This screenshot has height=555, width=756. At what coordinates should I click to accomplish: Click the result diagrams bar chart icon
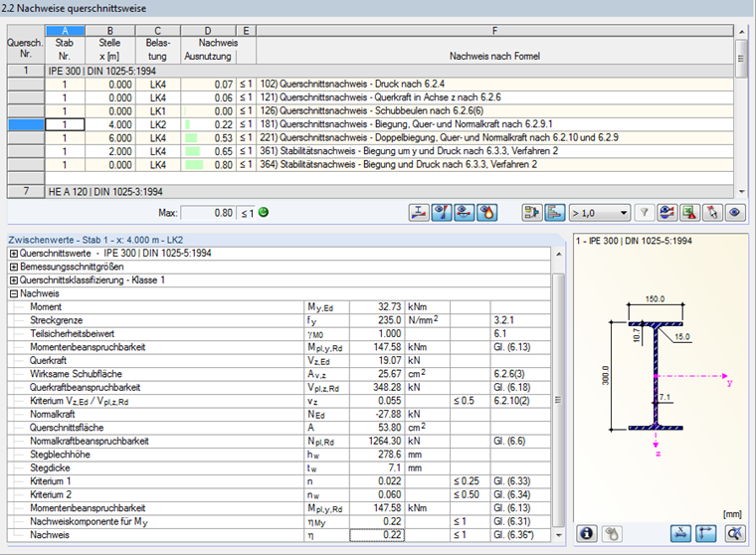(557, 212)
